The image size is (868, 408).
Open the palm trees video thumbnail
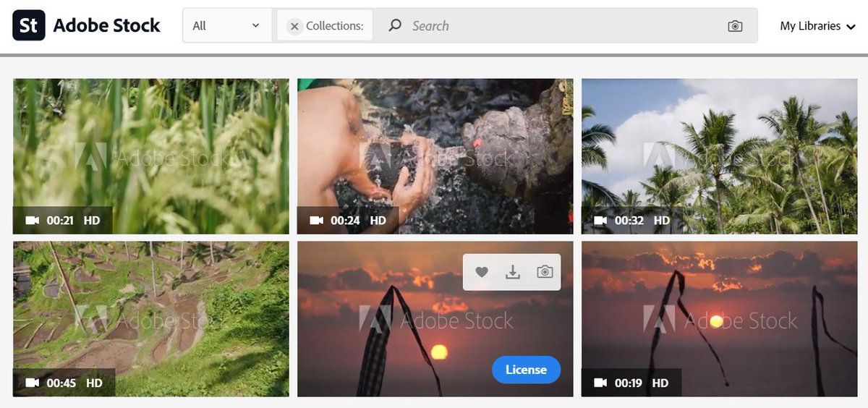coord(720,156)
